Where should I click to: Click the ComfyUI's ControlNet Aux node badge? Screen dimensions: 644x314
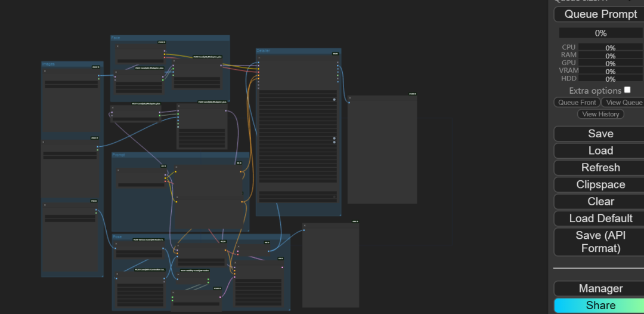150,270
